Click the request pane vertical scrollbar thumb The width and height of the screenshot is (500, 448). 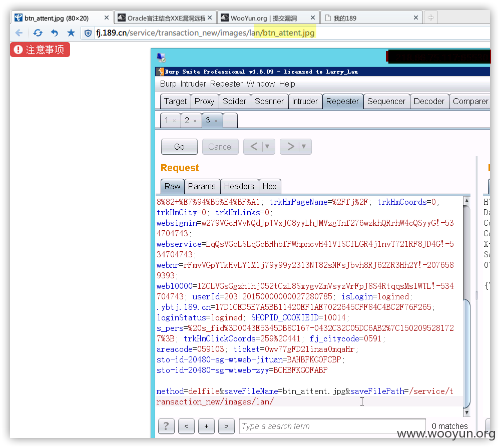point(466,353)
